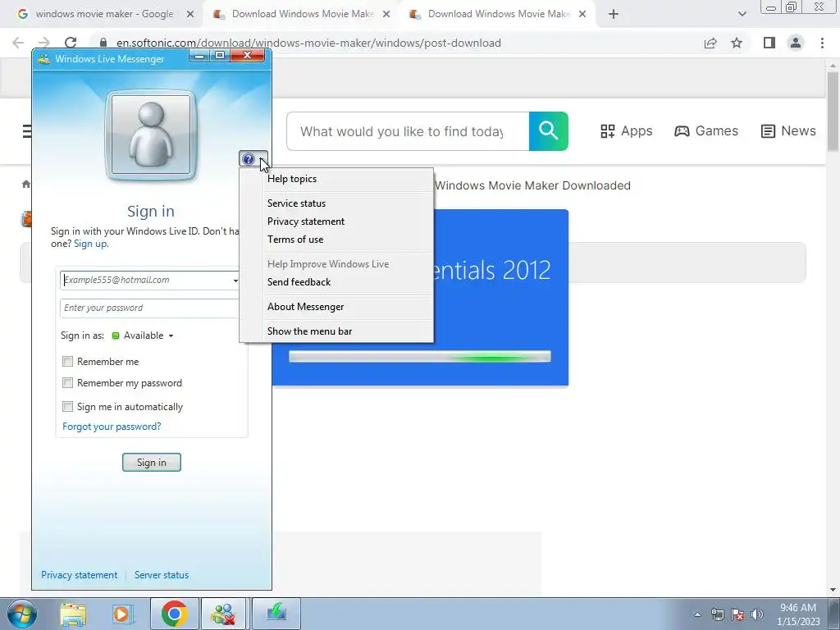Click the tab search chevron in Chrome
840x630 pixels.
pyautogui.click(x=742, y=15)
